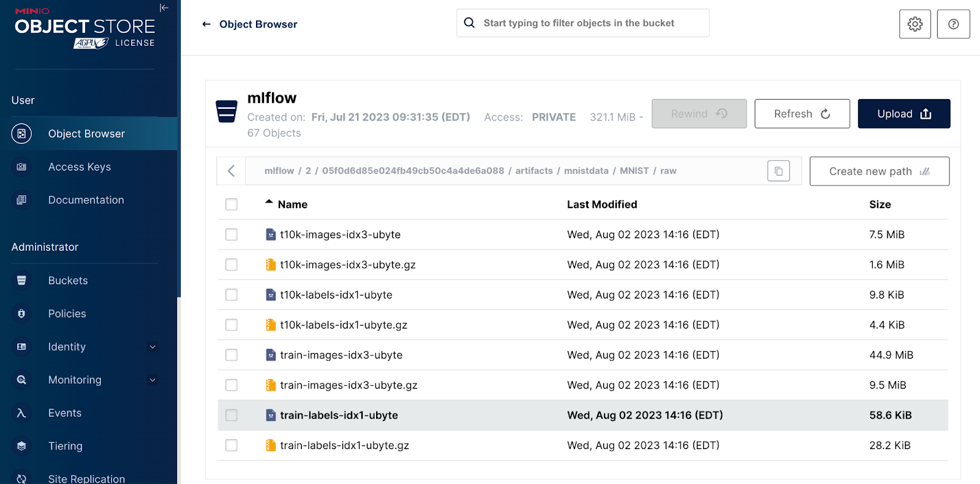Click file icon of train-images-idx3-ubyte
The image size is (980, 484).
pyautogui.click(x=271, y=355)
